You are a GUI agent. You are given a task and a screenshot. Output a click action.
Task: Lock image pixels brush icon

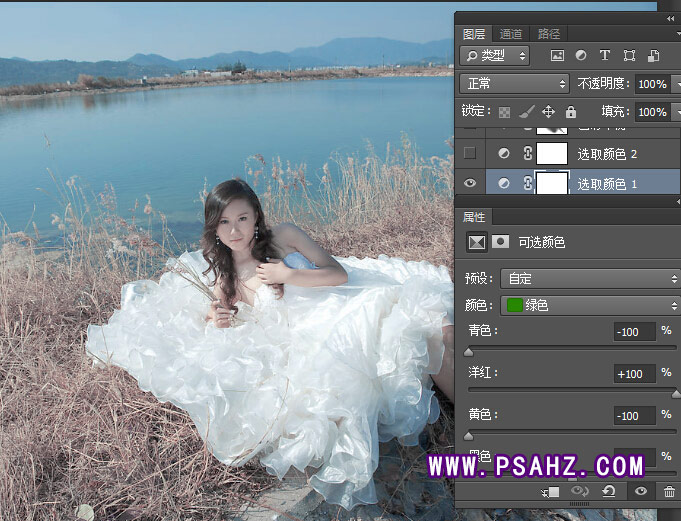point(527,113)
